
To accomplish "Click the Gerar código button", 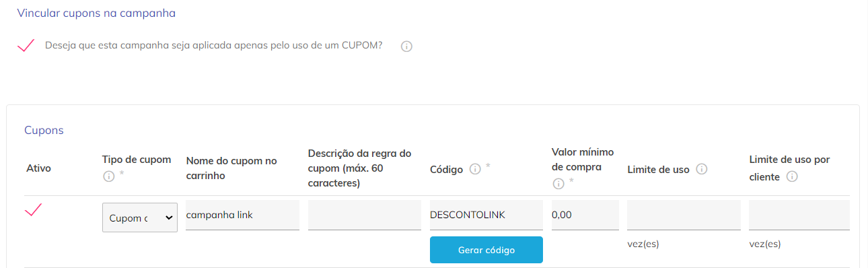I will click(486, 250).
